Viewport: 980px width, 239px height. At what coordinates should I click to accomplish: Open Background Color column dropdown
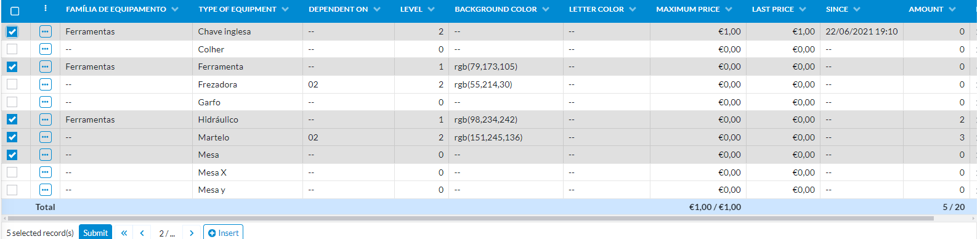(x=546, y=9)
